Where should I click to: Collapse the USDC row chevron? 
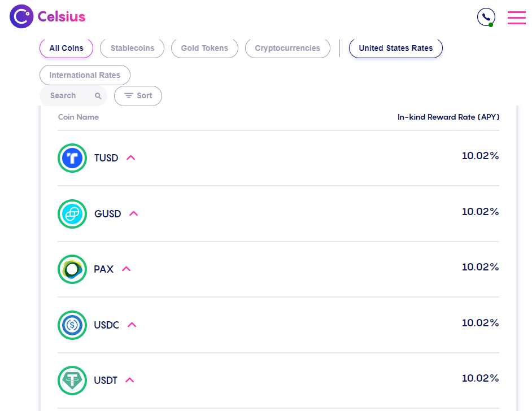[x=132, y=325]
